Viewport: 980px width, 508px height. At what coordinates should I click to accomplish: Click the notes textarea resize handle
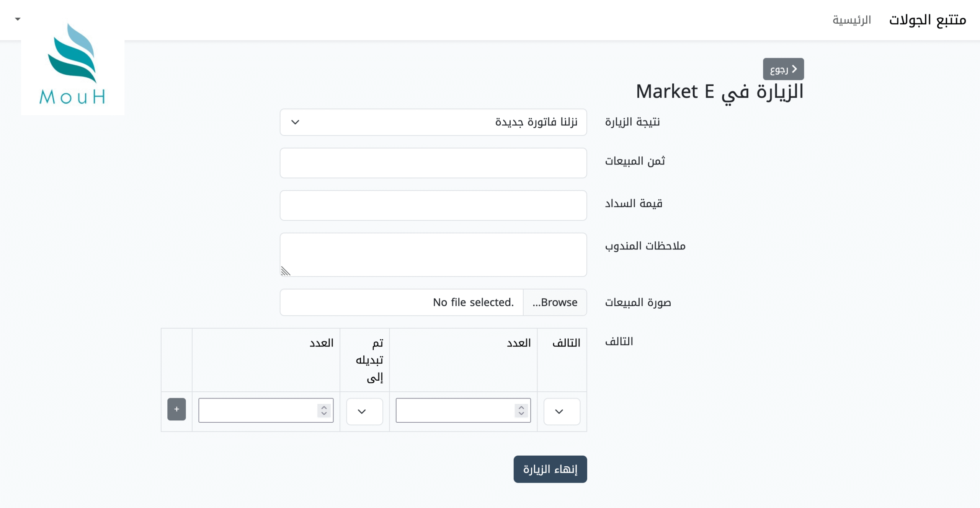(x=286, y=271)
